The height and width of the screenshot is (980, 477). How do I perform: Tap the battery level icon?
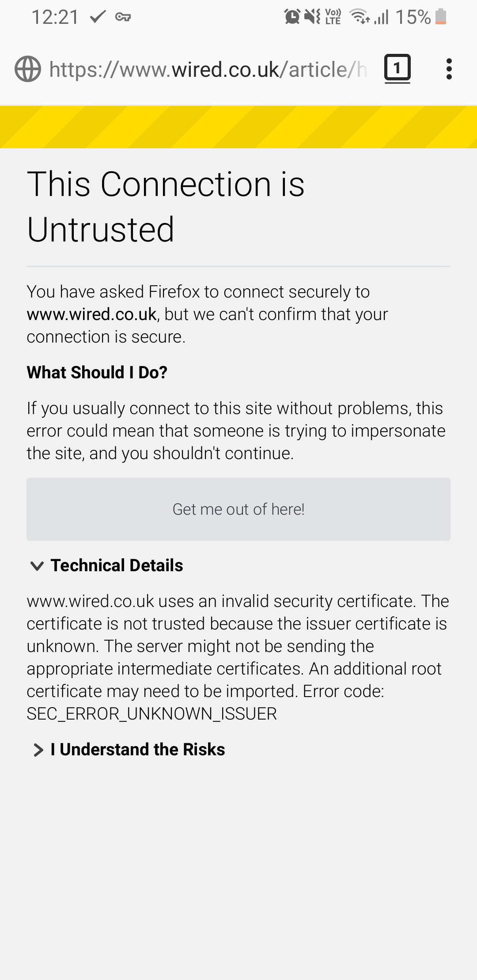441,17
